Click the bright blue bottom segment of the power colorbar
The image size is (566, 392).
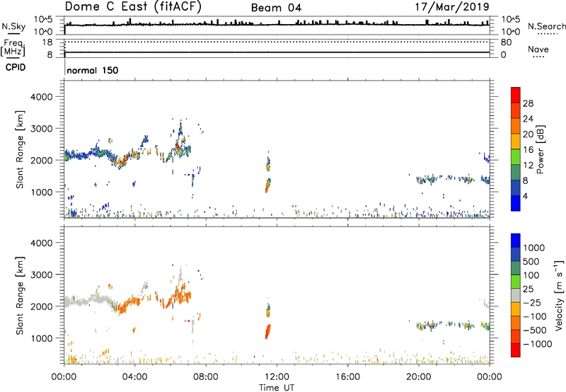pos(516,203)
